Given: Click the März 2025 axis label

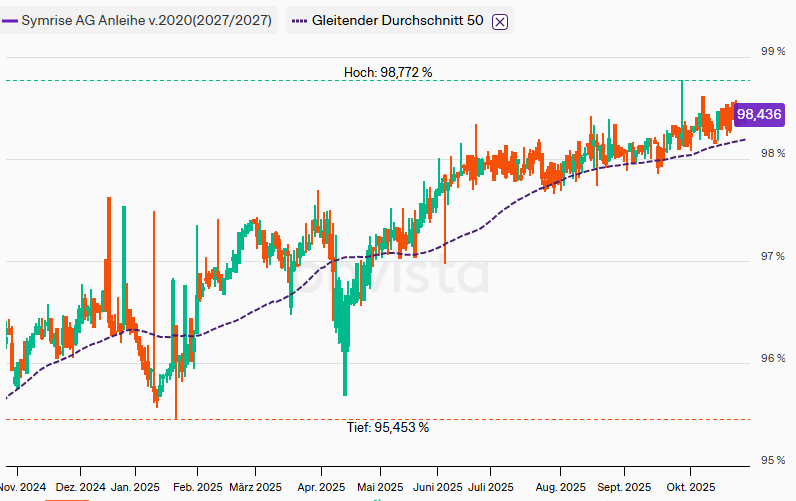Looking at the screenshot, I should click(x=254, y=487).
